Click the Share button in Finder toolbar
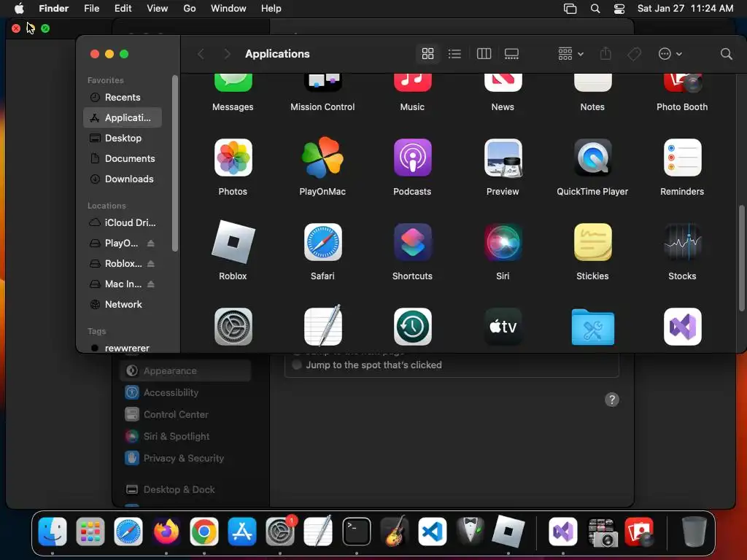The image size is (747, 560). click(605, 53)
